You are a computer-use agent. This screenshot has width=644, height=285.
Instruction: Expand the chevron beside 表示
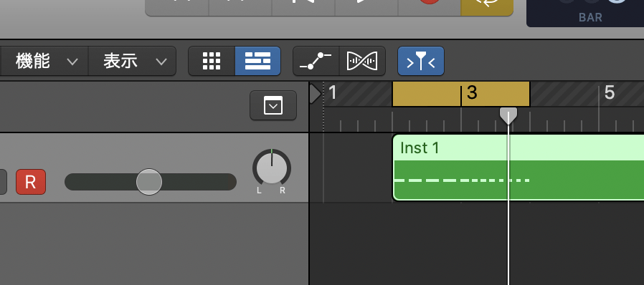[x=161, y=62]
